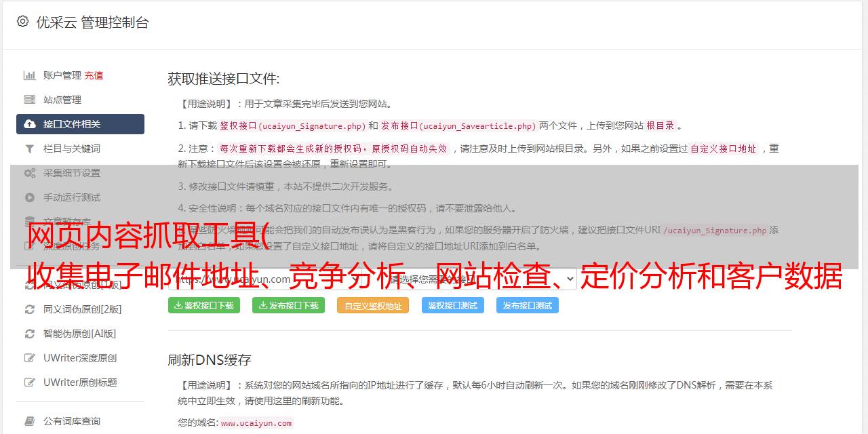The width and height of the screenshot is (868, 434).
Task: Click the gears icon of 采集细节设置
Action: [30, 173]
